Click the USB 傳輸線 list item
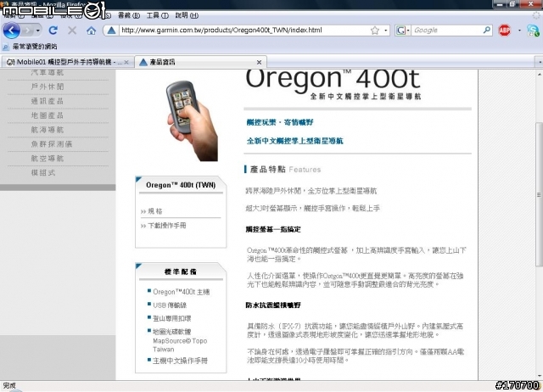Viewport: 543px width, 392px height. (170, 305)
